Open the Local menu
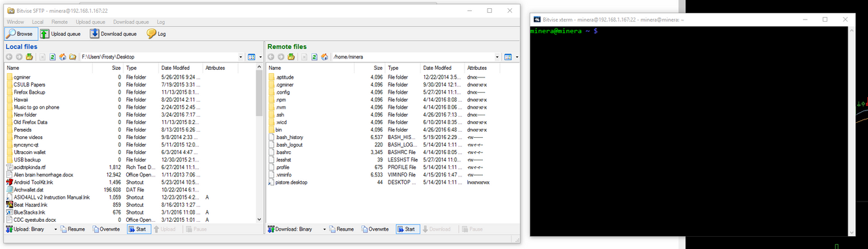 38,22
